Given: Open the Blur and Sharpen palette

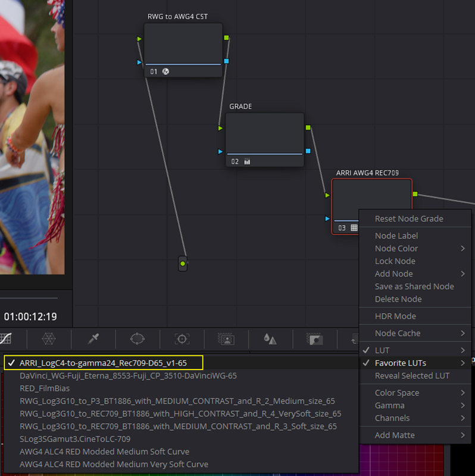Looking at the screenshot, I should 270,339.
